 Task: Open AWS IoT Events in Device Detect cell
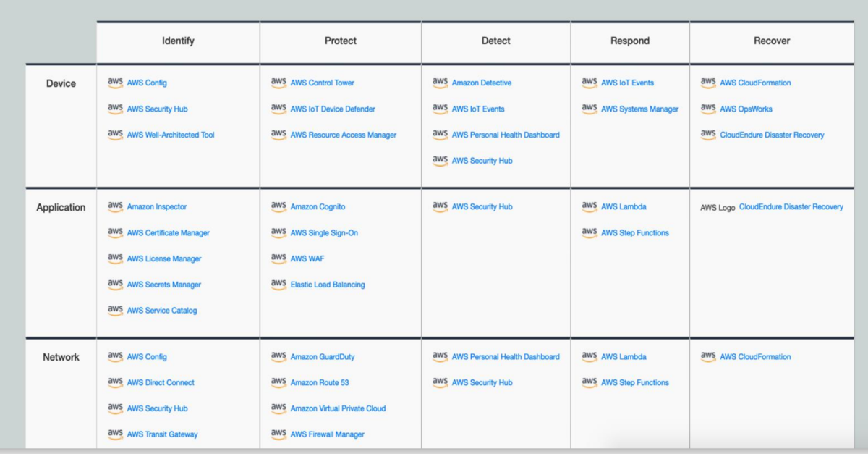point(478,109)
